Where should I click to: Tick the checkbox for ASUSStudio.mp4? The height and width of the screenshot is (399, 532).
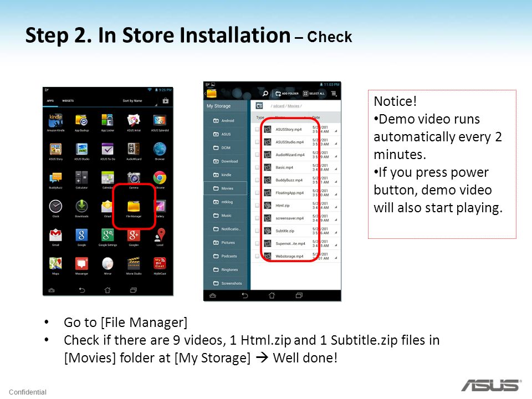point(257,142)
